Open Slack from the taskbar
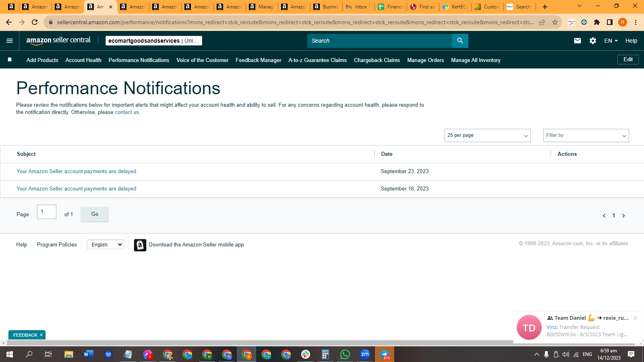Image resolution: width=644 pixels, height=362 pixels. 306,354
